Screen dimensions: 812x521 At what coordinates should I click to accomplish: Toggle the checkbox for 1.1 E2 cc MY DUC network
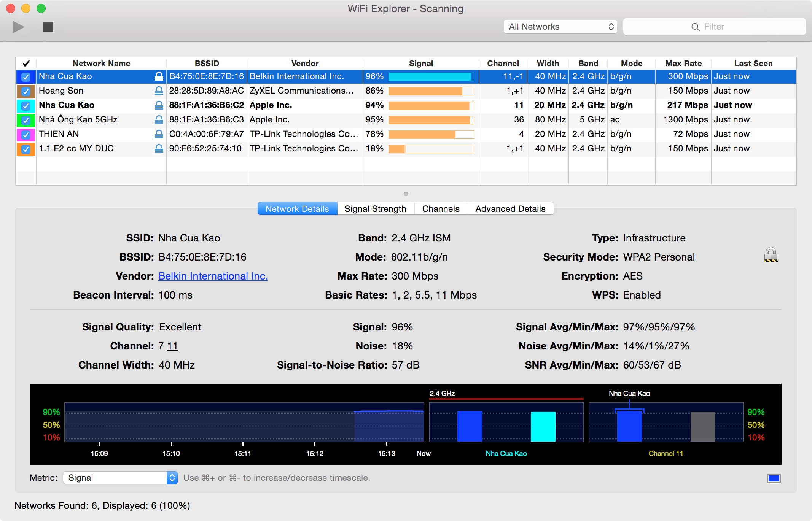25,148
